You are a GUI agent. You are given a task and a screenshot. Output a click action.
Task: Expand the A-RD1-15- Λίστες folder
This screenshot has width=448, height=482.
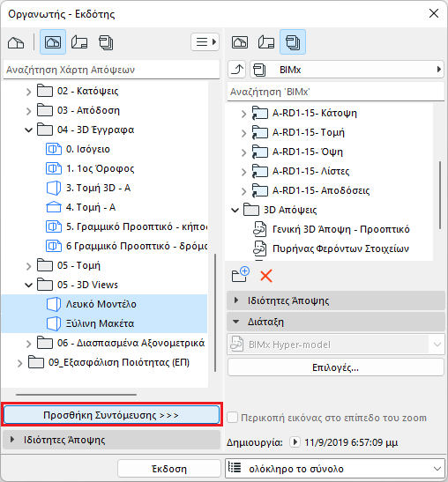tap(243, 172)
